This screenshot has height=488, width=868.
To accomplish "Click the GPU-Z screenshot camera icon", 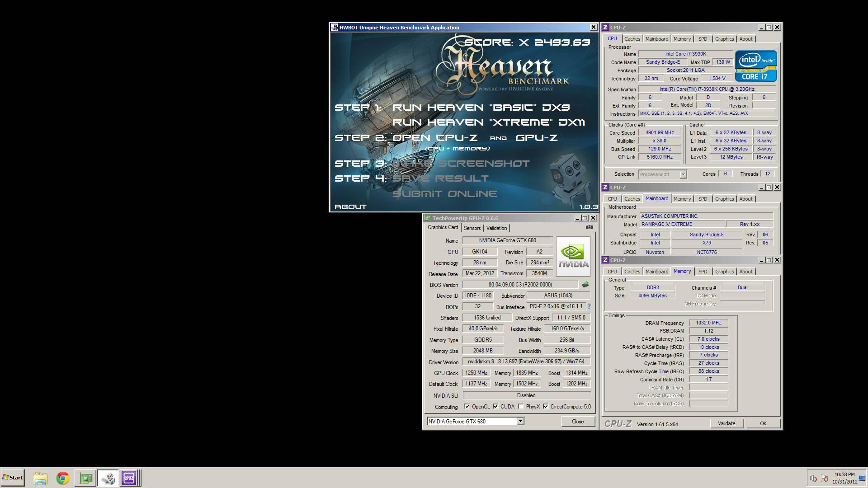I will (589, 227).
